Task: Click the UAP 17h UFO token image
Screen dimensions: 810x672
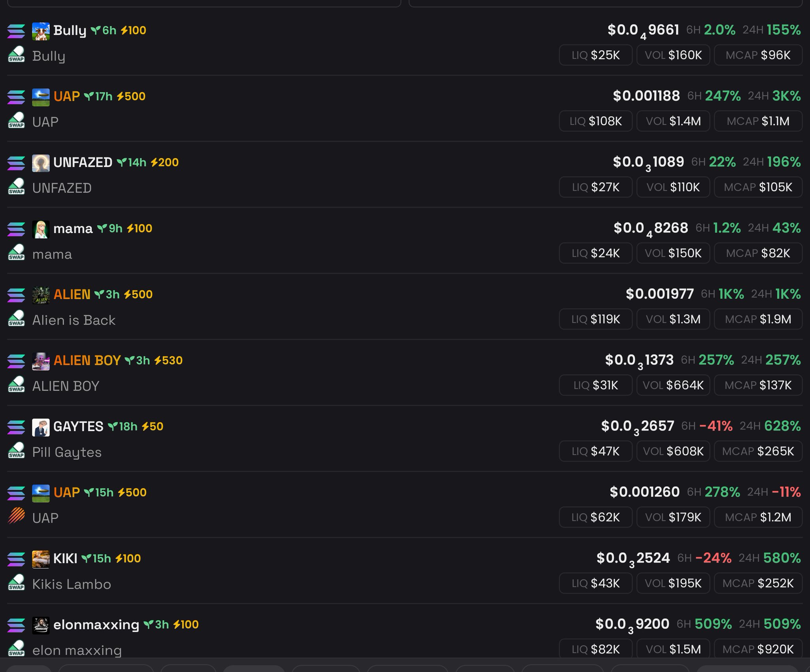Action: pyautogui.click(x=41, y=97)
